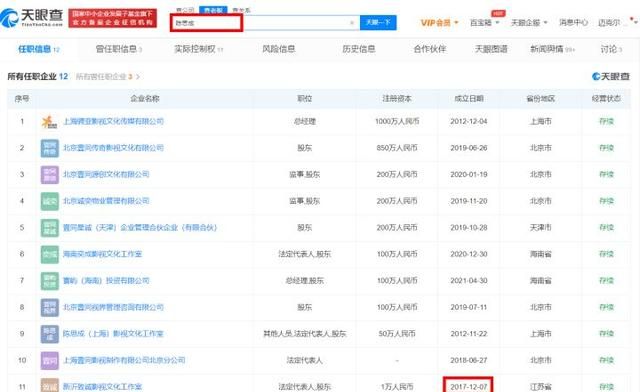Open the 合作伙伴 tab

[430, 49]
